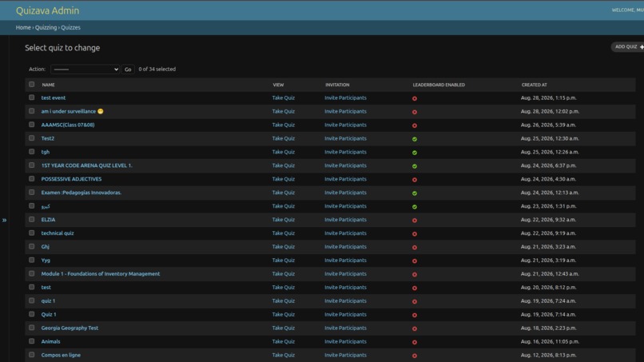Screen dimensions: 644x362
Task: Select the Animals row checkbox
Action: (x=32, y=341)
